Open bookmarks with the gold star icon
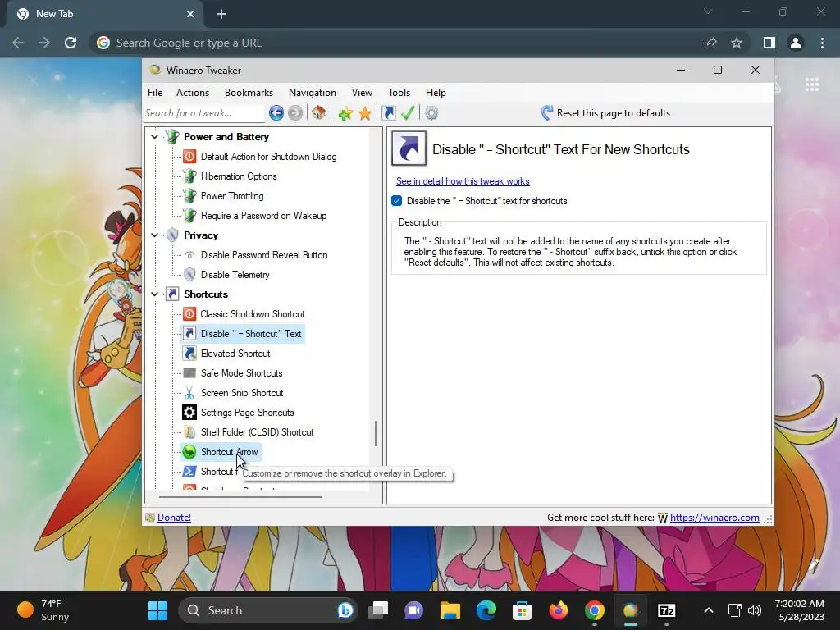This screenshot has height=630, width=840. tap(365, 113)
